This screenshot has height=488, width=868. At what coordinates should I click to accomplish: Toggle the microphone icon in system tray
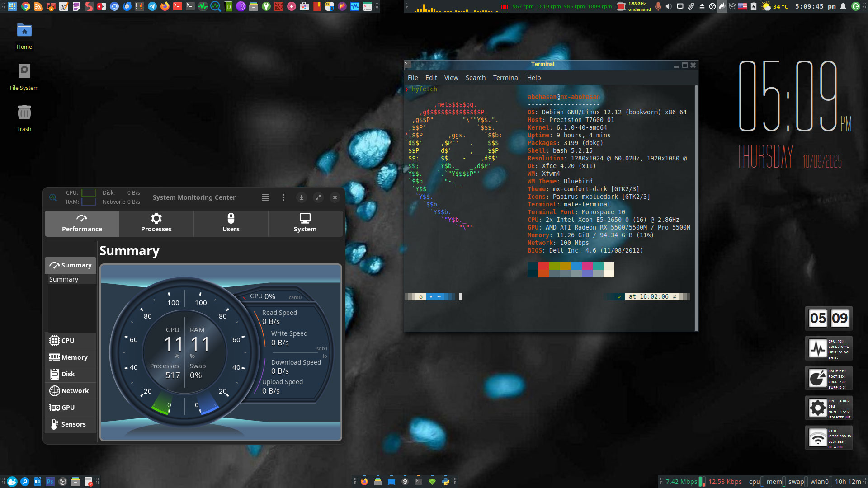pos(658,6)
